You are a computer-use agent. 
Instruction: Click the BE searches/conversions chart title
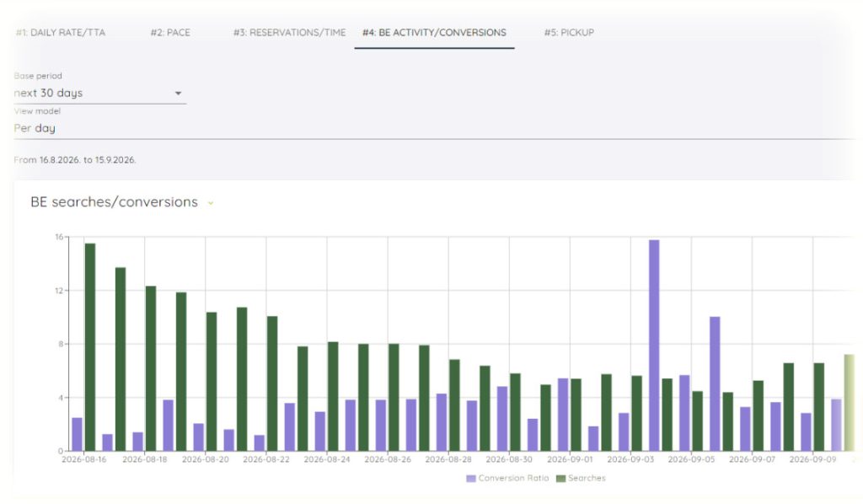114,202
